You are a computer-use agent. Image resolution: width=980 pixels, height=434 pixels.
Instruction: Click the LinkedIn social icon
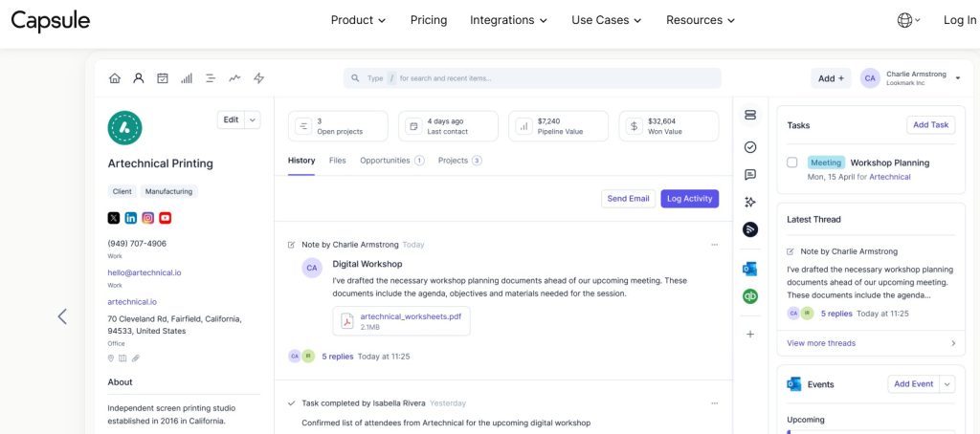coord(130,218)
